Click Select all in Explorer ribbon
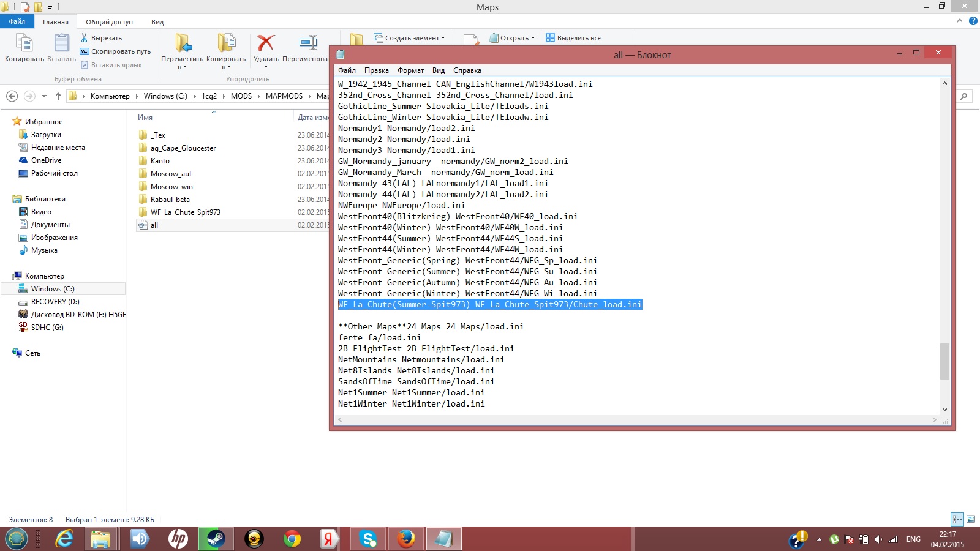Viewport: 980px width, 551px height. pyautogui.click(x=573, y=38)
